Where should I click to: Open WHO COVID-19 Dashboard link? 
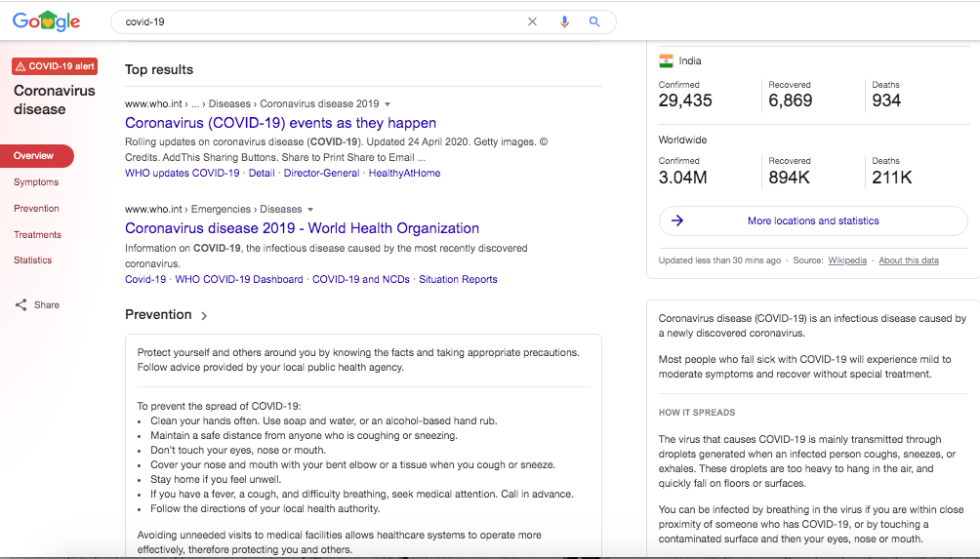click(x=239, y=279)
